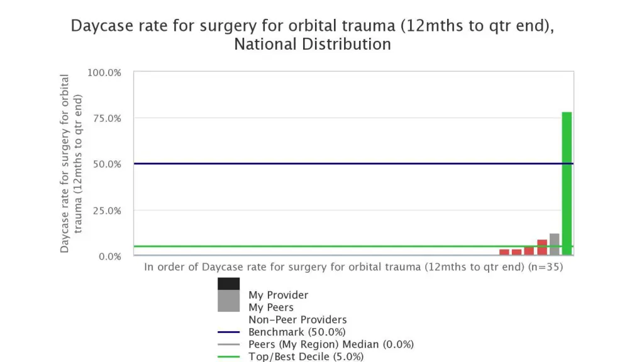The image size is (644, 362).
Task: Select the grey My Peers bar
Action: (555, 244)
